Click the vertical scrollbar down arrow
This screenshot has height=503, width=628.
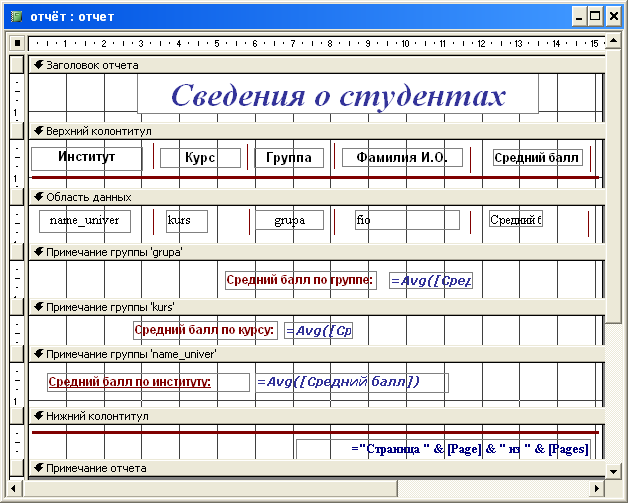click(613, 471)
